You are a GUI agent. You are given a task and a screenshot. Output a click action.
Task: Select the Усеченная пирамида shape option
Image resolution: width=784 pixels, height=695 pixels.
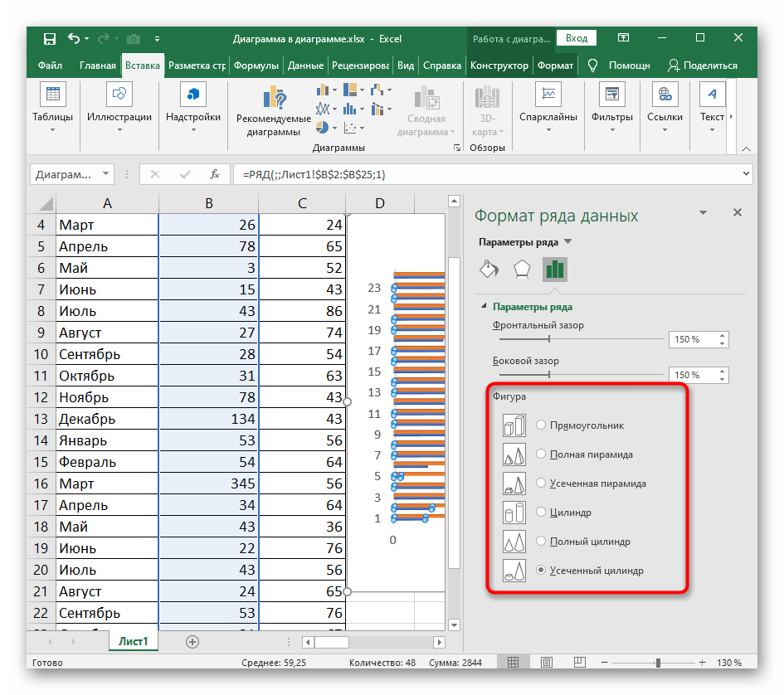pos(540,483)
